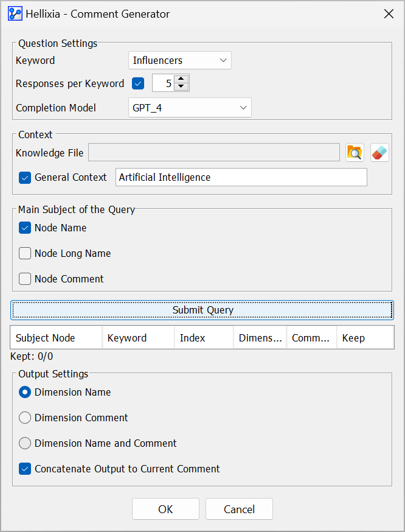
Task: Click the Cancel button
Action: click(x=239, y=509)
